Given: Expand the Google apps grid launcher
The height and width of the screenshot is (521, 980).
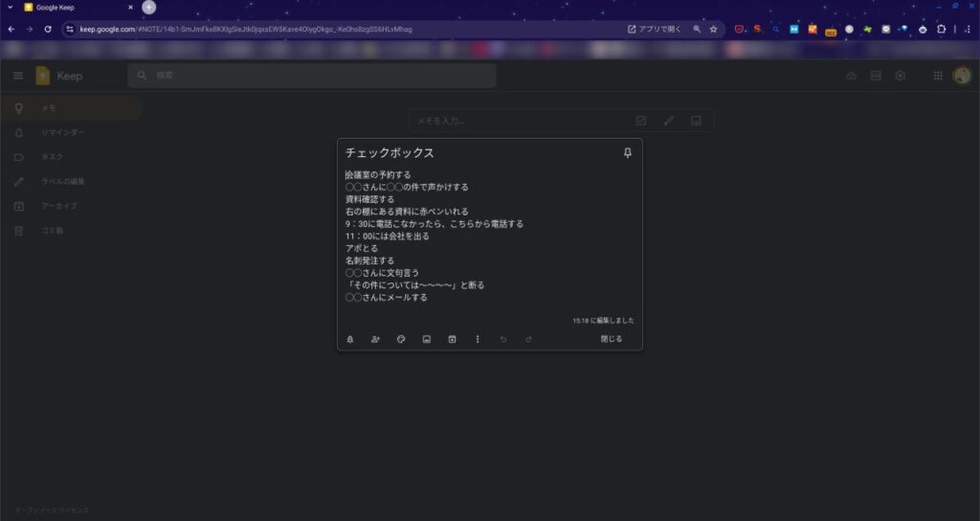Looking at the screenshot, I should tap(938, 76).
